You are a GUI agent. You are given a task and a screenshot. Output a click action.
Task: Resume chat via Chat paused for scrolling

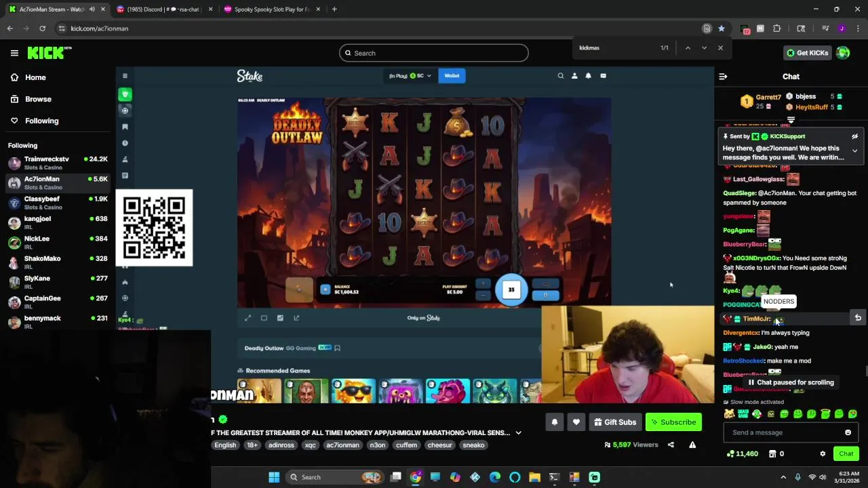point(791,382)
